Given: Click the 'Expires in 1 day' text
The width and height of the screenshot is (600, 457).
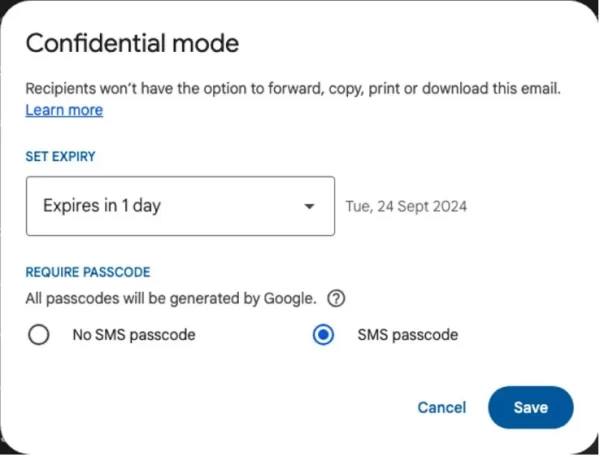Looking at the screenshot, I should (x=102, y=206).
